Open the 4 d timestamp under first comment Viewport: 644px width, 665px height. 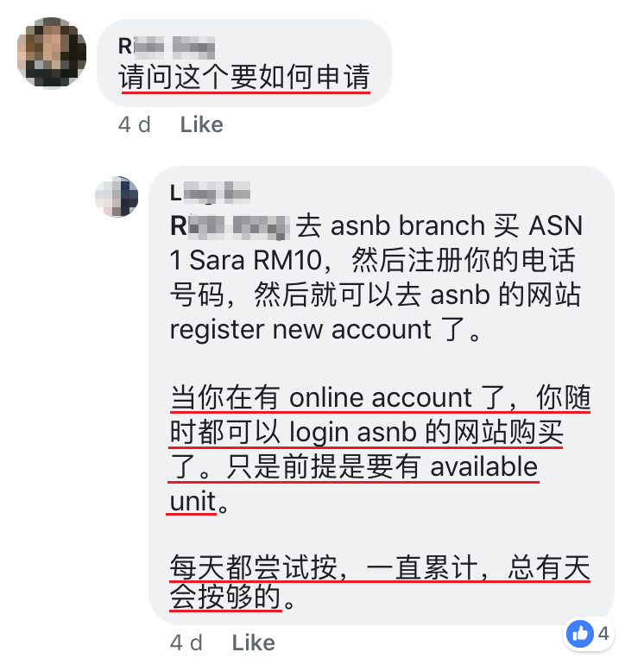click(x=135, y=124)
